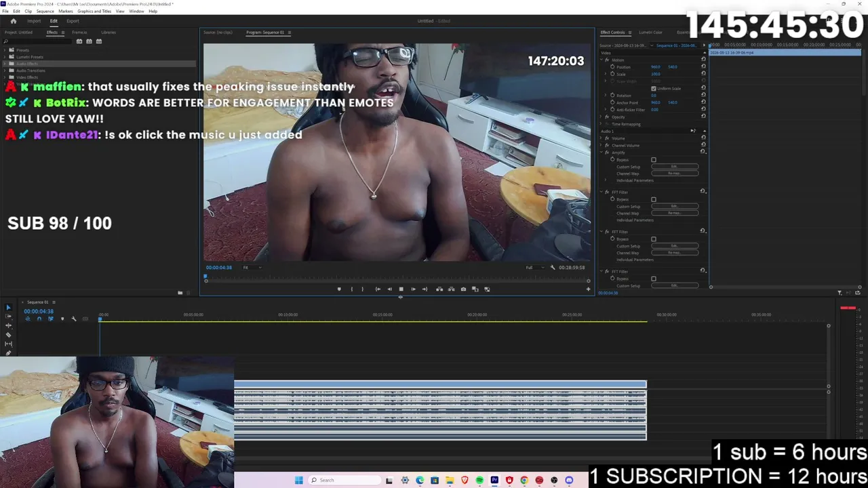The height and width of the screenshot is (488, 868).
Task: Click the 32-bit Color effects filter icon
Action: pos(89,41)
